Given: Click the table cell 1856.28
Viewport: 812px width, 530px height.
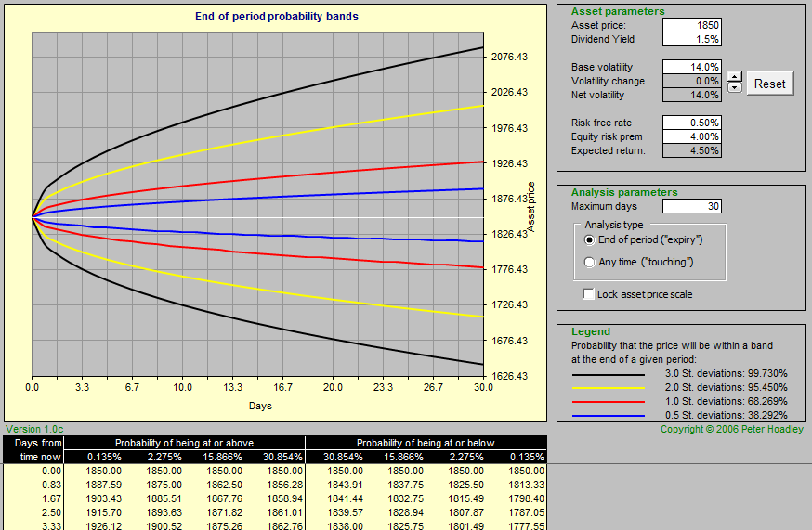Looking at the screenshot, I should point(285,485).
